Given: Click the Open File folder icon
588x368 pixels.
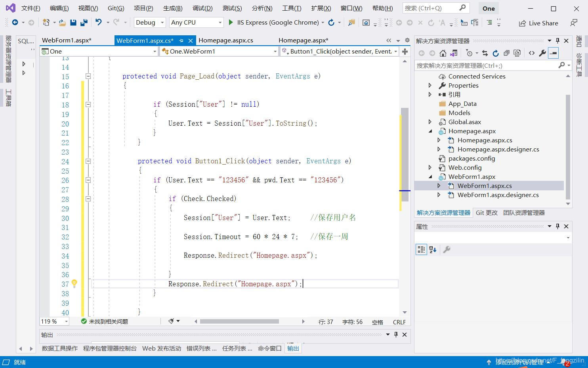Looking at the screenshot, I should (62, 23).
